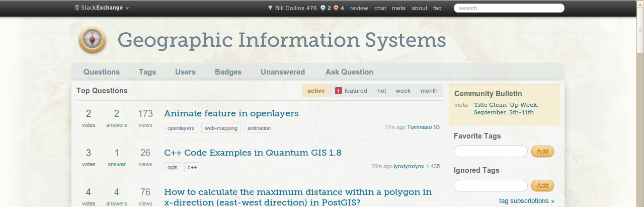The width and height of the screenshot is (644, 207).
Task: Select the month sort tab
Action: click(429, 91)
